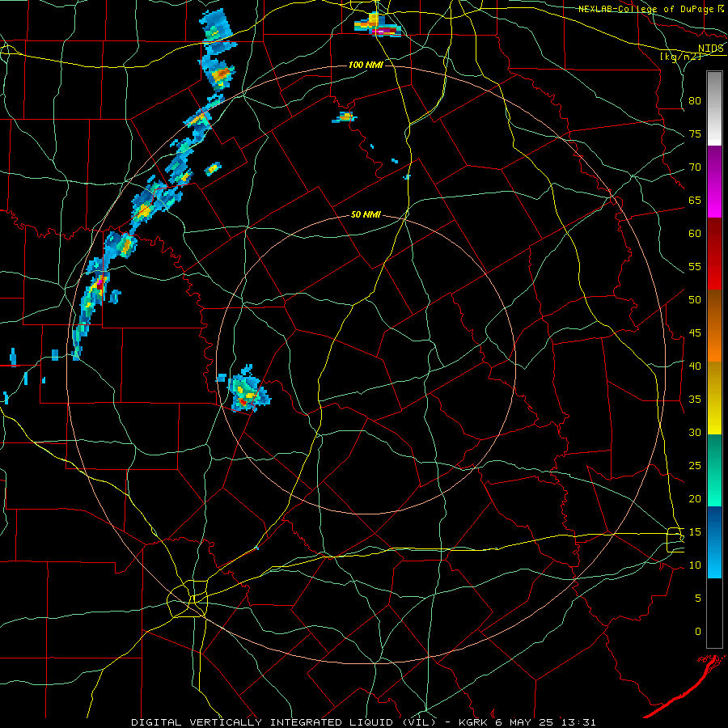The image size is (728, 728).
Task: Click the red segment of the color bar
Action: 714,254
